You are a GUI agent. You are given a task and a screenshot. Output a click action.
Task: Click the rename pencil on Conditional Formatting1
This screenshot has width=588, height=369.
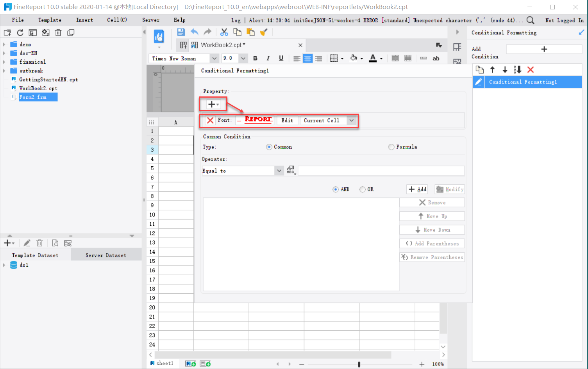(478, 82)
